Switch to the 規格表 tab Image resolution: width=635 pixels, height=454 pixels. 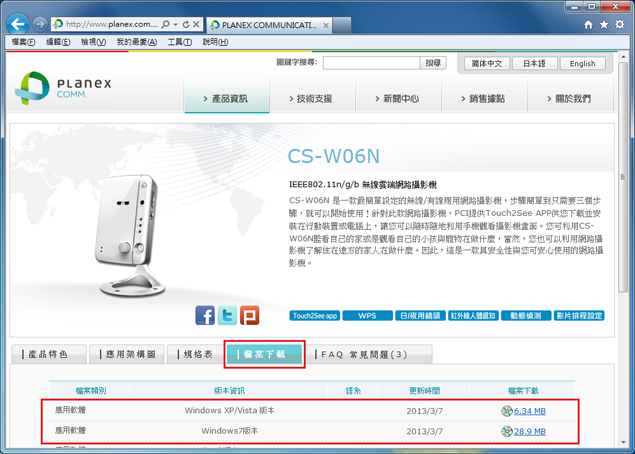pyautogui.click(x=195, y=354)
